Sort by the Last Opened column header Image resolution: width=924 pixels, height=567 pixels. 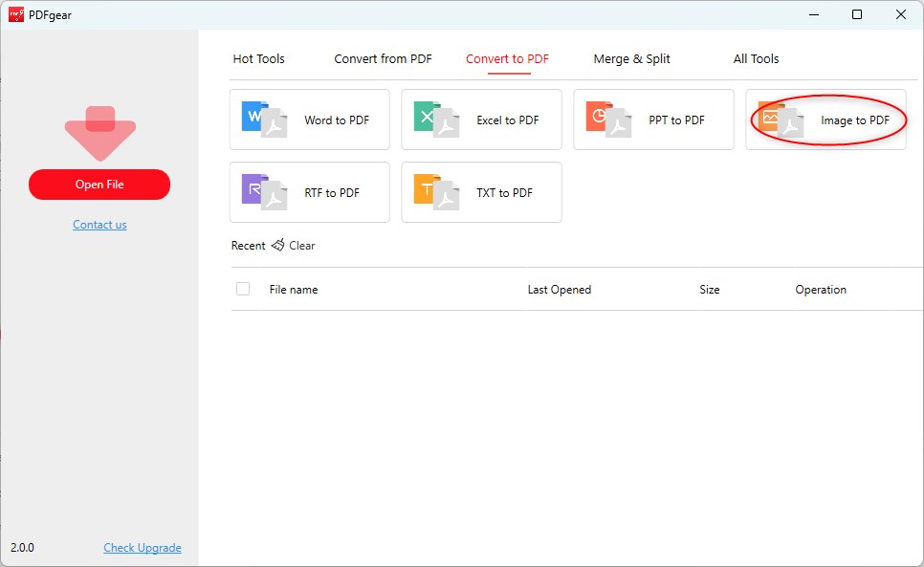(x=560, y=289)
